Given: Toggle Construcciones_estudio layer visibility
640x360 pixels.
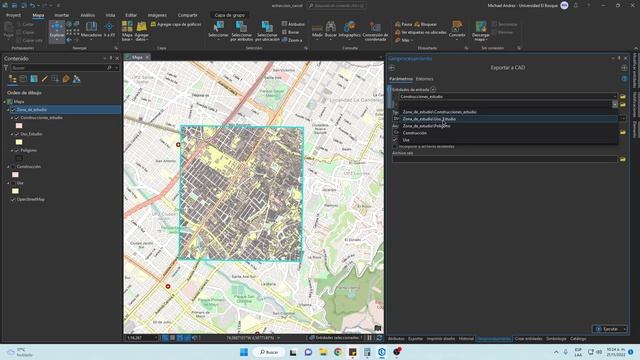Looking at the screenshot, I should pos(17,118).
